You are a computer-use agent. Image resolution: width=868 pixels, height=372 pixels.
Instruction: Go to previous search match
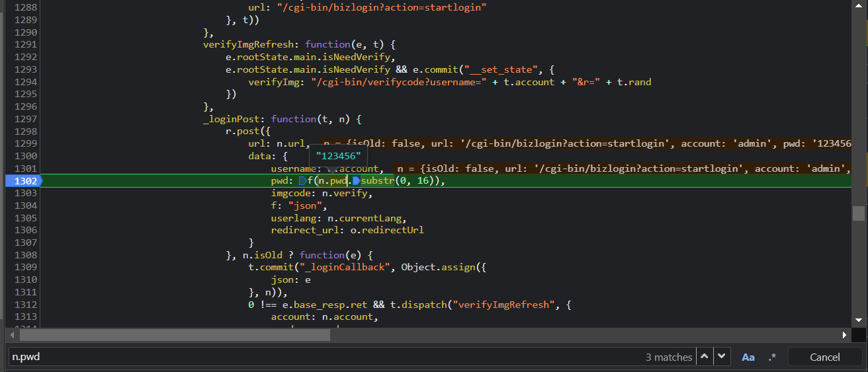tap(705, 357)
